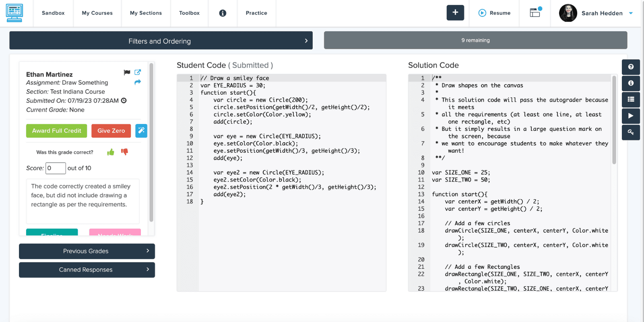Viewport: 644px width, 322px height.
Task: Click the blue share arrow icon
Action: (138, 82)
